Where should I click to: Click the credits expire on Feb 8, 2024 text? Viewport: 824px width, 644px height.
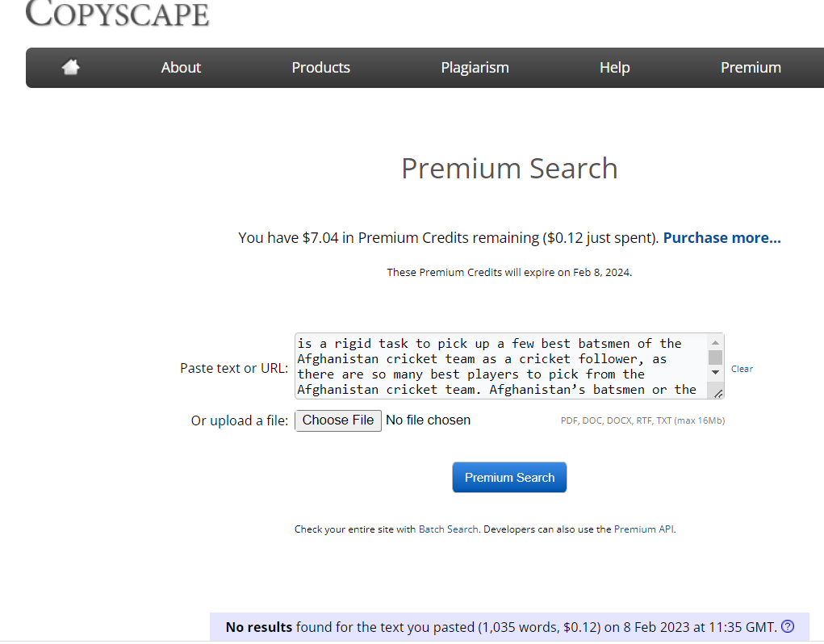coord(509,272)
